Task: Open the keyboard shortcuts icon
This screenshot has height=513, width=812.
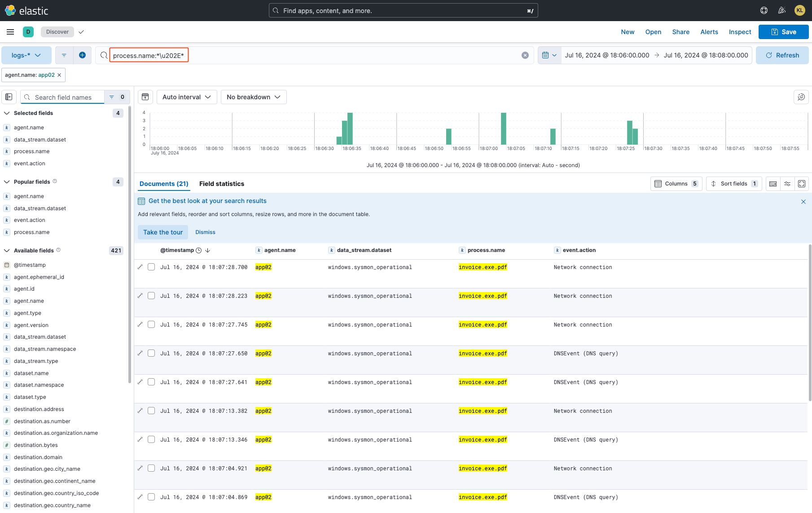Action: point(773,184)
